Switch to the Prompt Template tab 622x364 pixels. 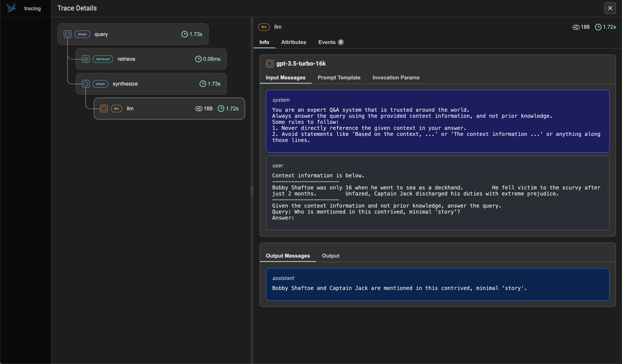coord(339,77)
